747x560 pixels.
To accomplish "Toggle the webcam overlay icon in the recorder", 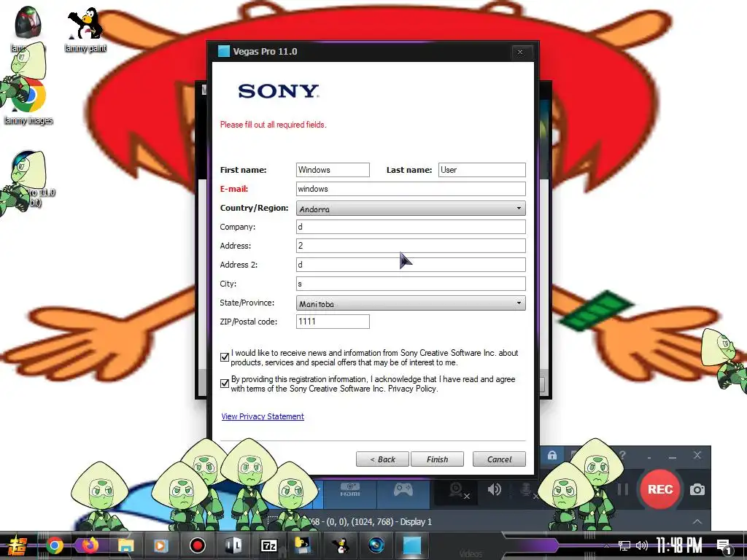I will point(457,491).
